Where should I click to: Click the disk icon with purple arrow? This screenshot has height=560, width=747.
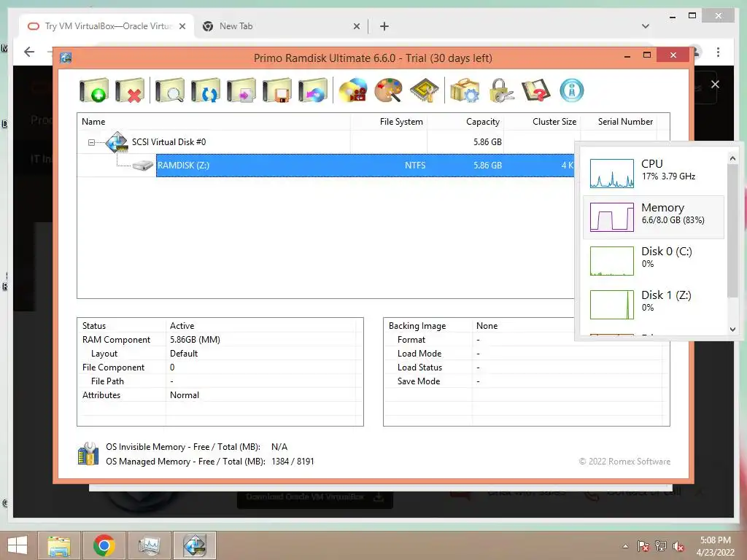click(x=241, y=90)
